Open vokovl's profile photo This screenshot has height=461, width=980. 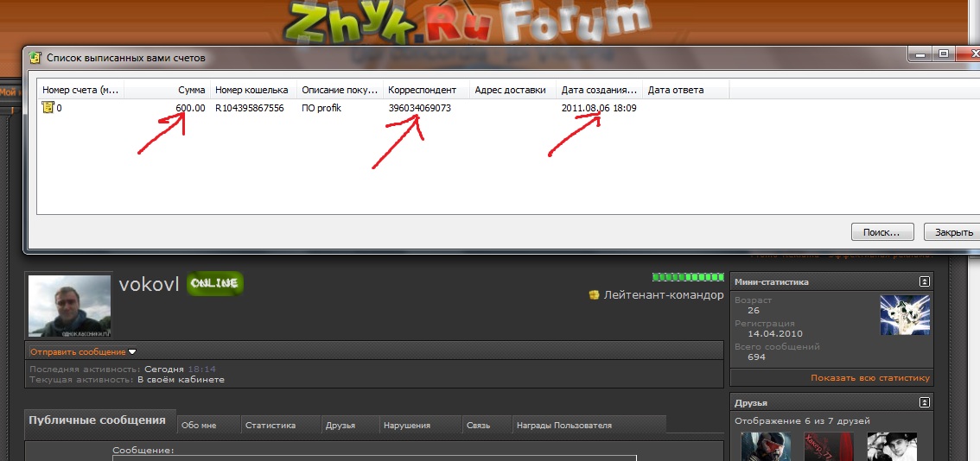pyautogui.click(x=70, y=306)
